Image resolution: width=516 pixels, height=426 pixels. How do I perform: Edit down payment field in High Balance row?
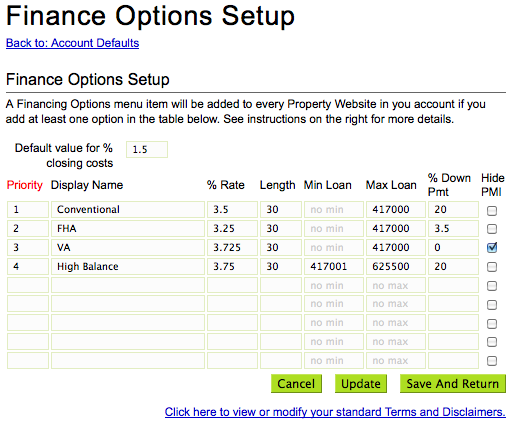[x=453, y=267]
